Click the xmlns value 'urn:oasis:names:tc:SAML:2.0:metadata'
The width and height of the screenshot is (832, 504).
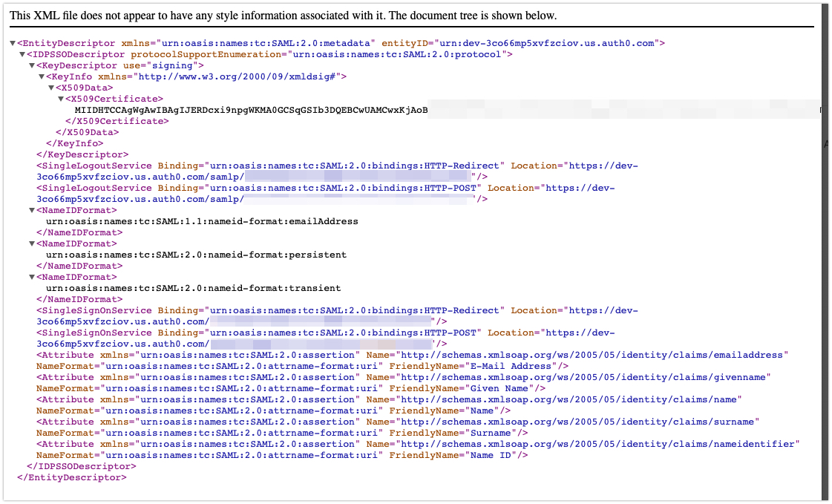pyautogui.click(x=265, y=44)
